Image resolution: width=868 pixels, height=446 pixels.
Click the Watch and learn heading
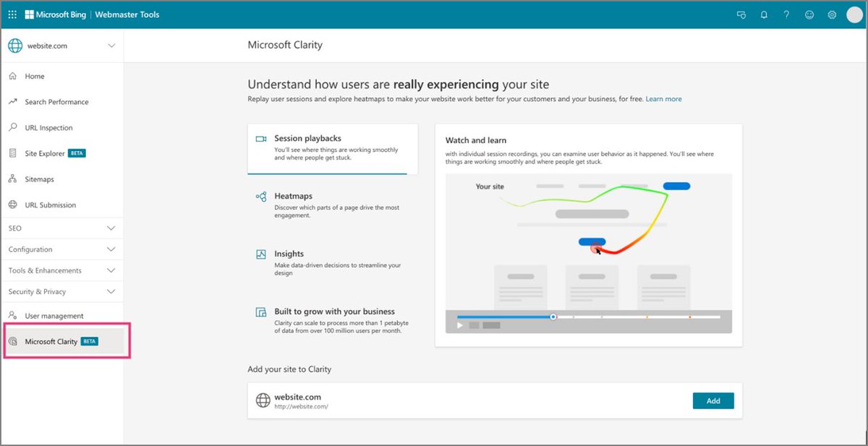tap(476, 140)
